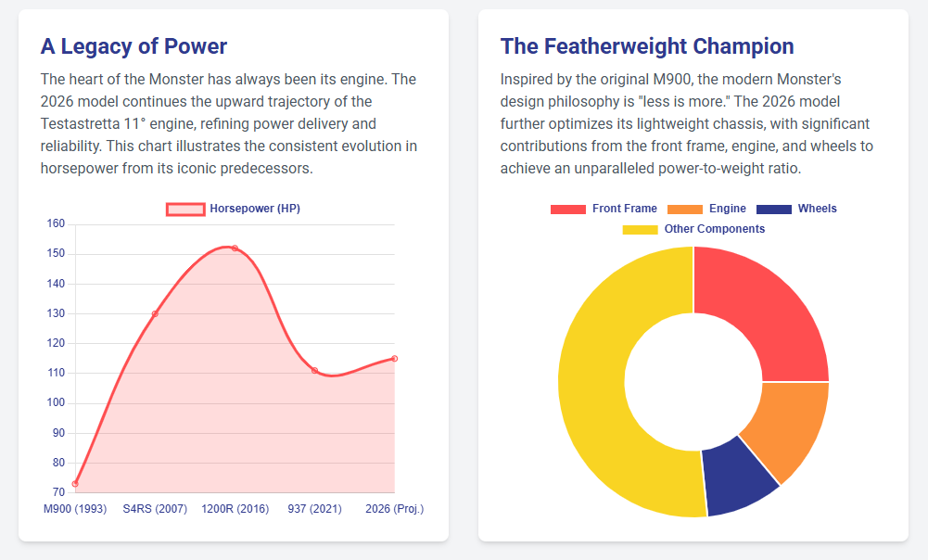This screenshot has width=928, height=560.
Task: Toggle Other Components legend entry
Action: pos(693,229)
